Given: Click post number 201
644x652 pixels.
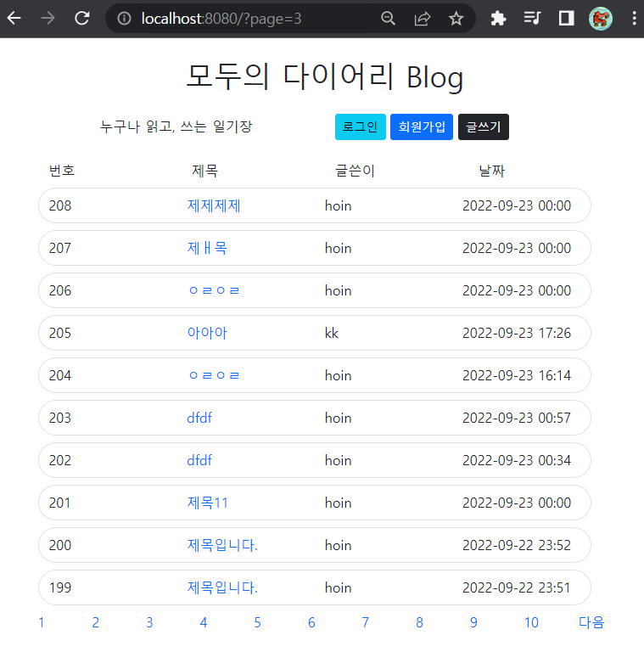Looking at the screenshot, I should 60,503.
